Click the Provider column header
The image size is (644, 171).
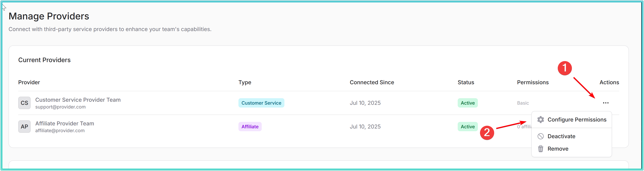tap(29, 82)
